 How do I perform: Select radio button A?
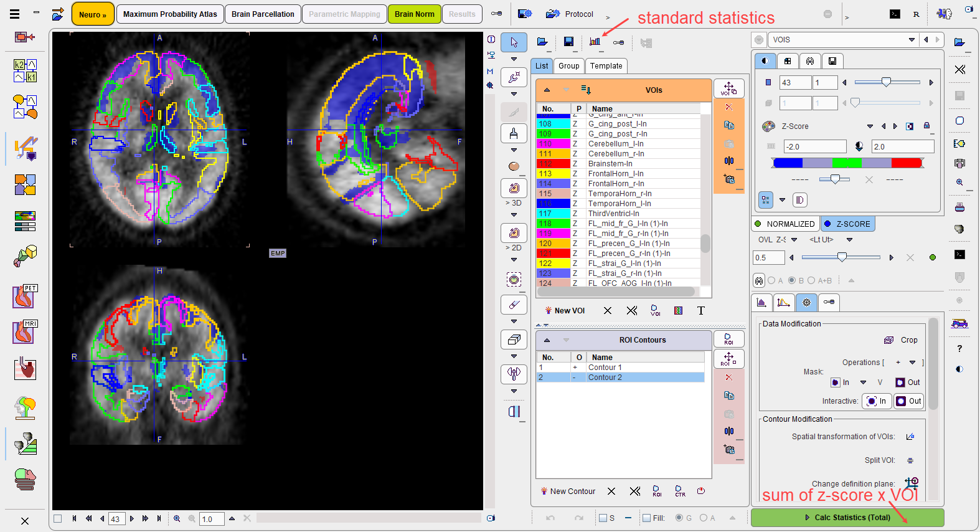[x=772, y=280]
